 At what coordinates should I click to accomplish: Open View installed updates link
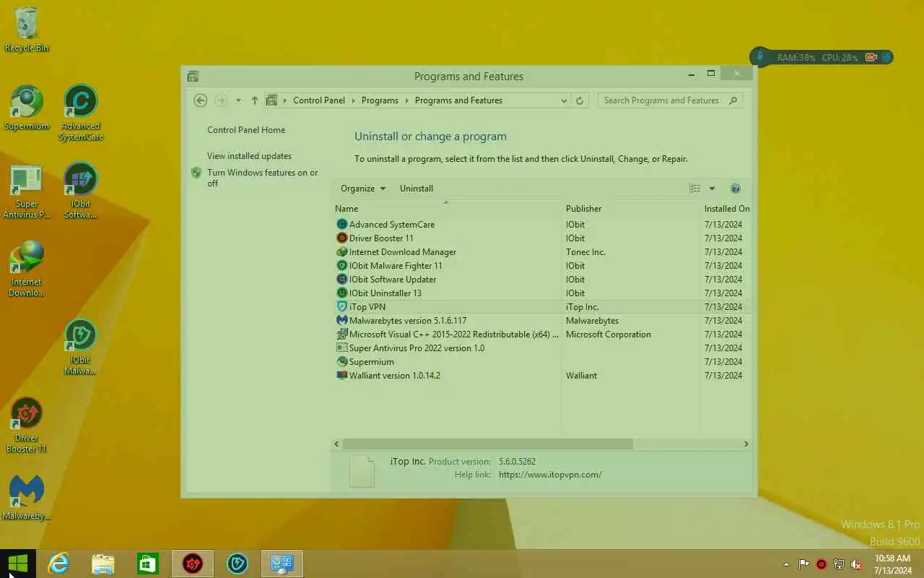coord(249,156)
